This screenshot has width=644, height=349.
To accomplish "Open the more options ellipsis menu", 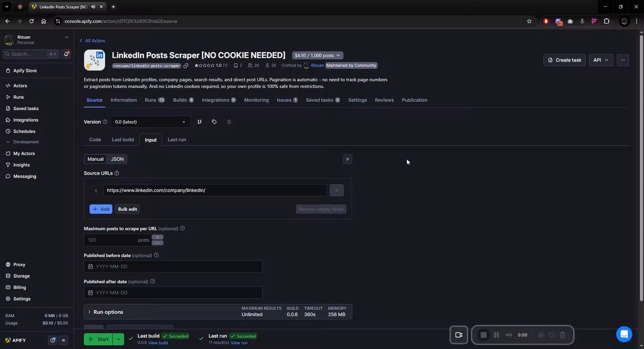I will click(623, 60).
